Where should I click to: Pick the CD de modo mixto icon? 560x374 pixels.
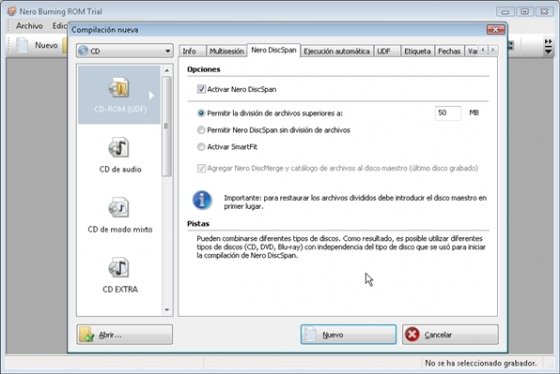pyautogui.click(x=119, y=208)
